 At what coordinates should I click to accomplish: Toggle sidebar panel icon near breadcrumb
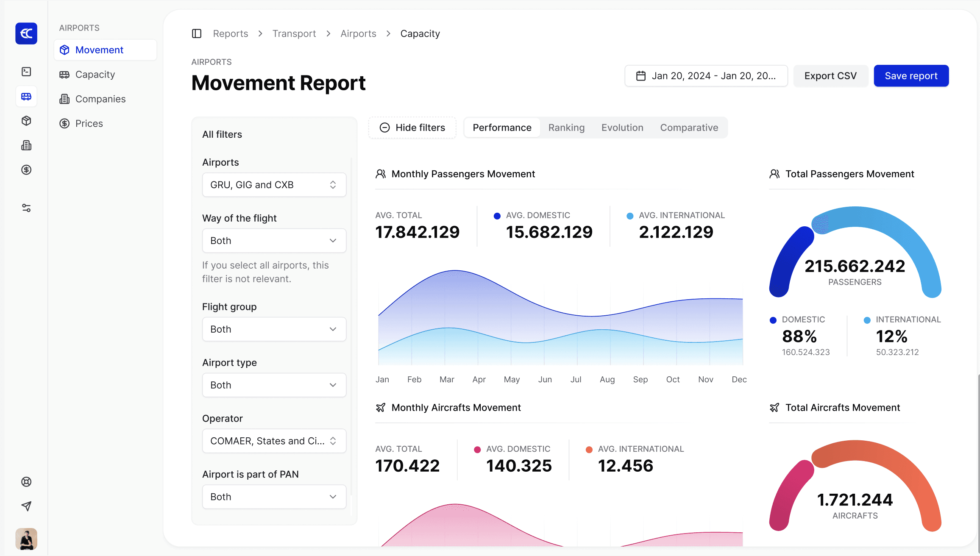(197, 33)
